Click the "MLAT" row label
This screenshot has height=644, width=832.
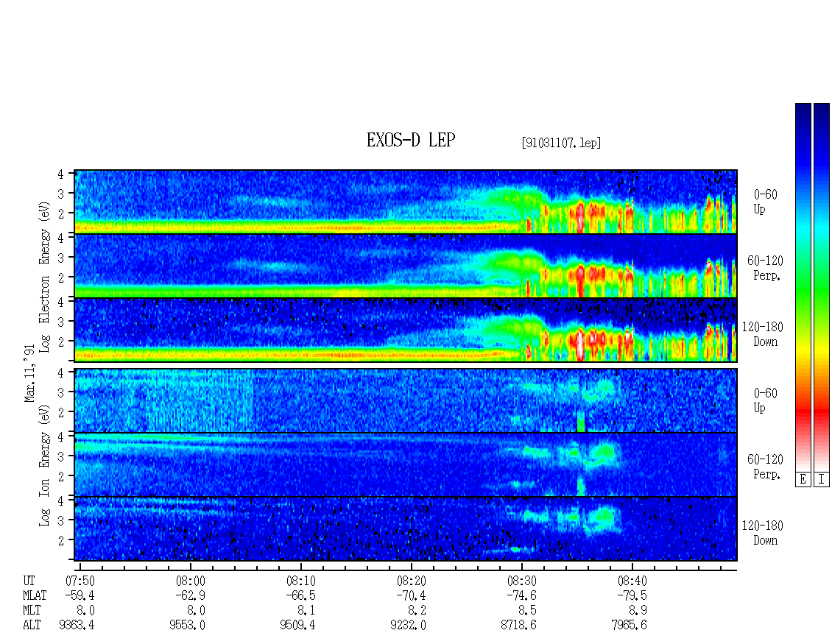pos(35,595)
